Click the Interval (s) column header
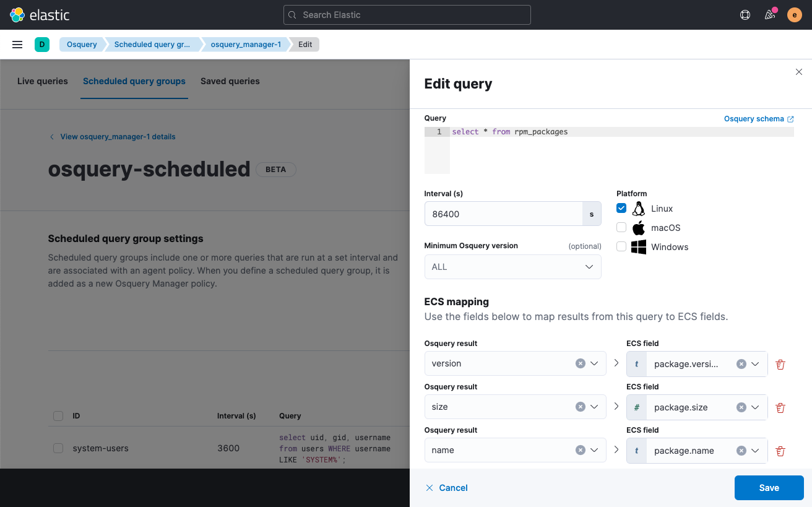The width and height of the screenshot is (812, 507). (236, 416)
